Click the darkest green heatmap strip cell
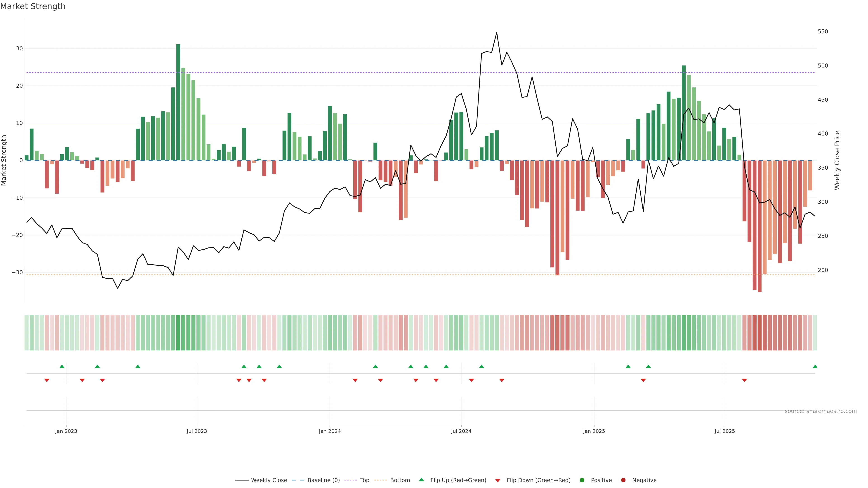The height and width of the screenshot is (488, 868). click(x=178, y=332)
